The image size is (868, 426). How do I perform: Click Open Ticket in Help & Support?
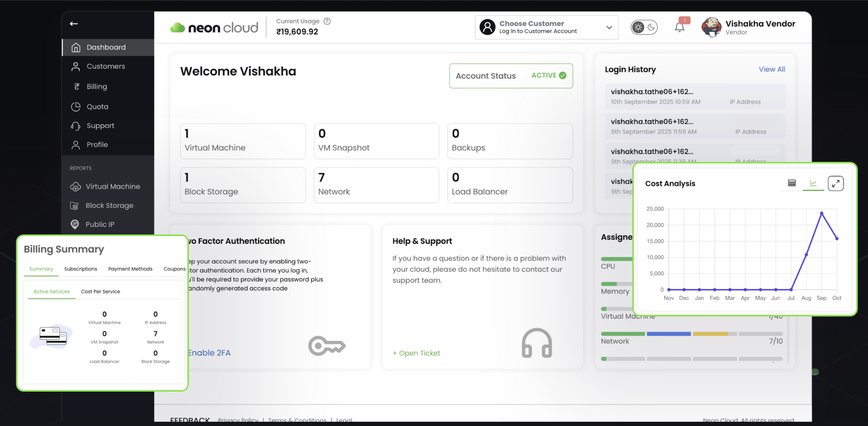point(416,353)
